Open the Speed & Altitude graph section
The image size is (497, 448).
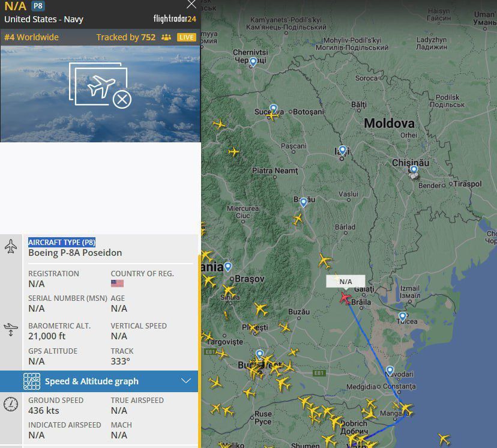point(91,381)
